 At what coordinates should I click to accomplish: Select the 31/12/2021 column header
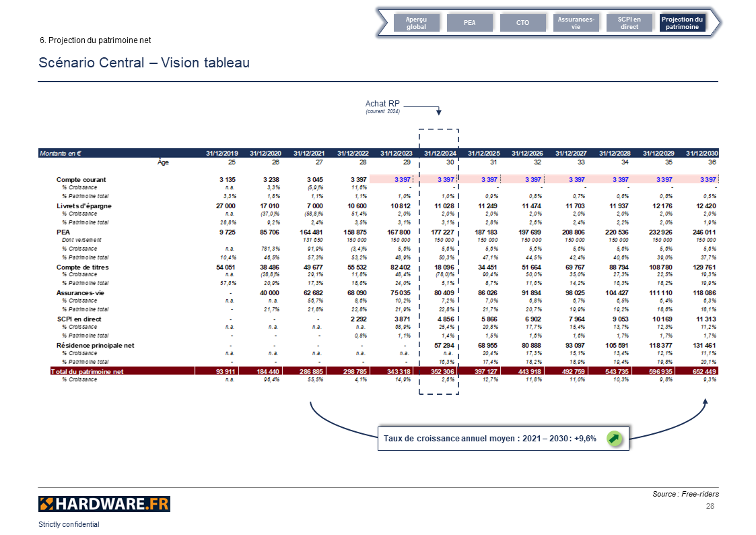pyautogui.click(x=309, y=154)
